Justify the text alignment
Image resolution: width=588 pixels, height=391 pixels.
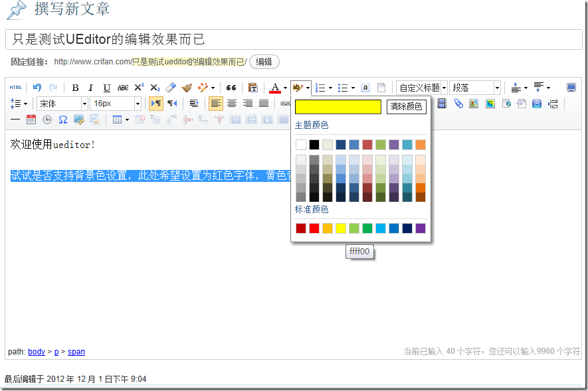[x=264, y=104]
